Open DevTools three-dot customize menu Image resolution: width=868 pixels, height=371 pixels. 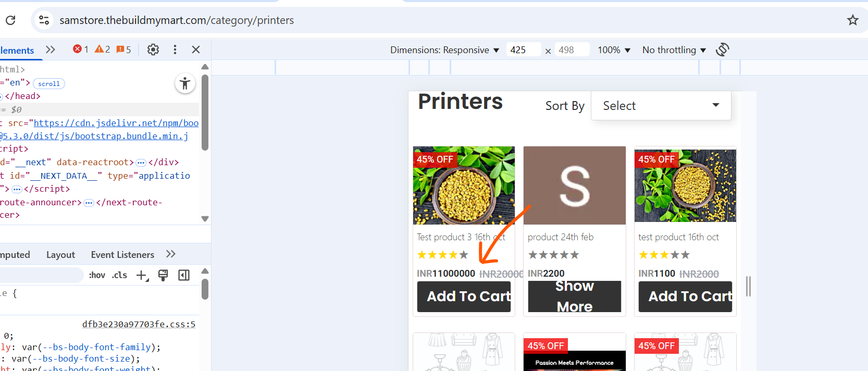coord(175,50)
